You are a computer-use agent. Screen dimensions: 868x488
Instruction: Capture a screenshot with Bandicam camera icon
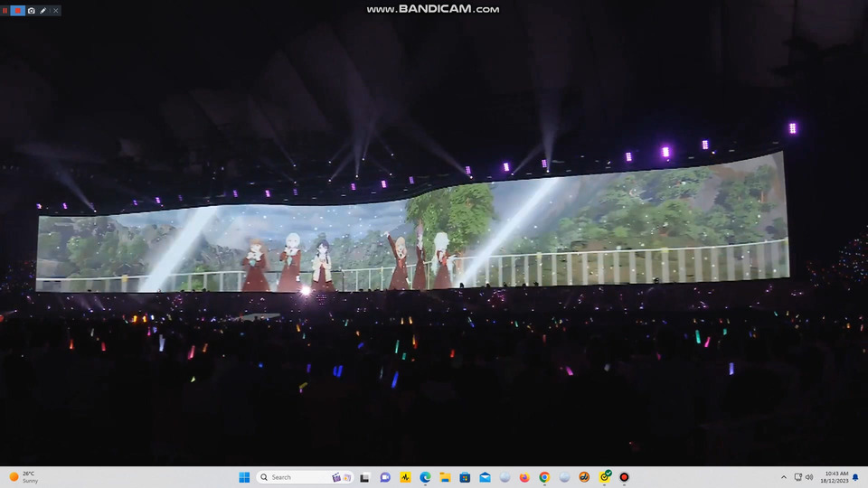tap(32, 11)
